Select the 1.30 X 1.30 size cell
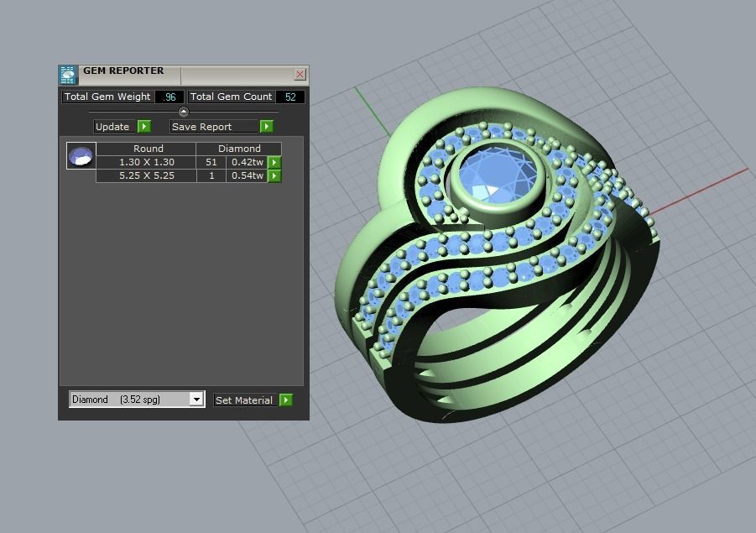Image resolution: width=756 pixels, height=533 pixels. [147, 162]
